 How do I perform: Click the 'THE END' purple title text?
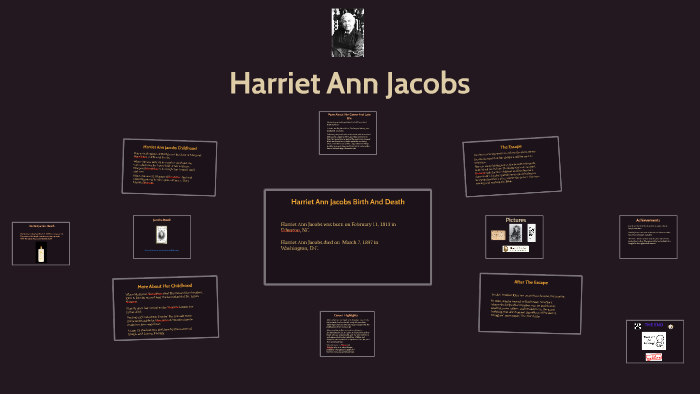click(x=654, y=325)
